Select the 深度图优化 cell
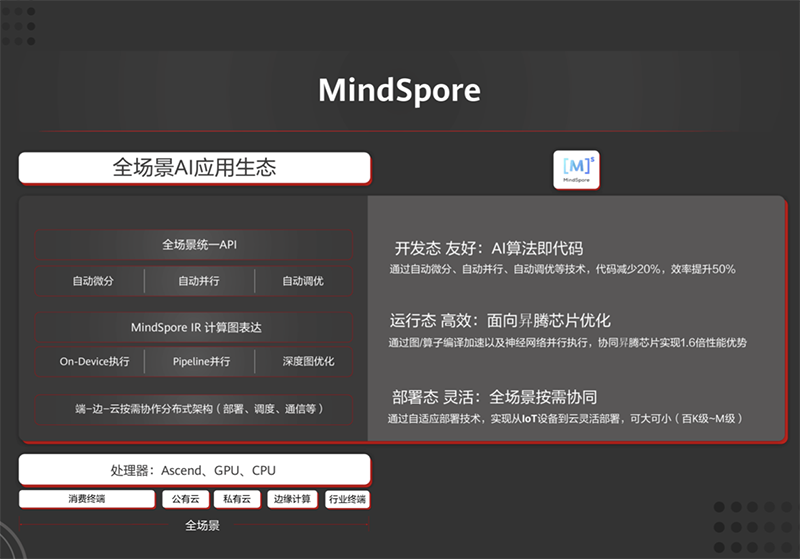This screenshot has height=559, width=800. pyautogui.click(x=304, y=362)
